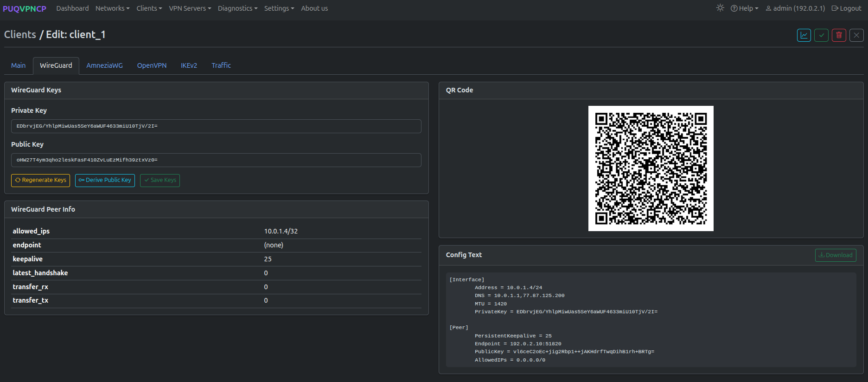Viewport: 868px width, 382px height.
Task: Click the red trash delete icon
Action: (x=839, y=35)
